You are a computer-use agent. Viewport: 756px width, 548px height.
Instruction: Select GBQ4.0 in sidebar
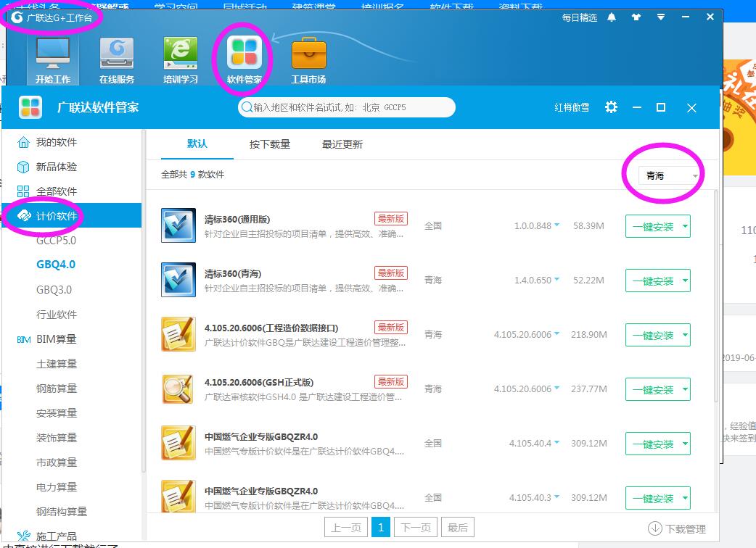coord(56,265)
